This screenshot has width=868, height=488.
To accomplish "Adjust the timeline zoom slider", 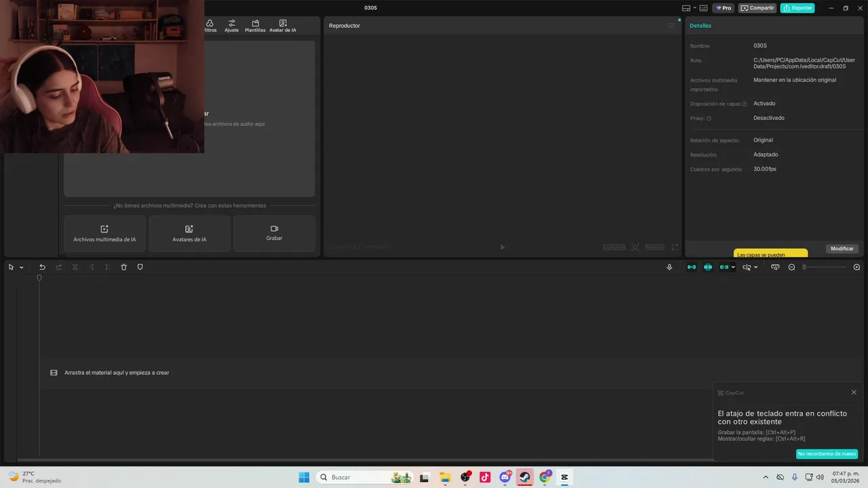I will tap(825, 267).
